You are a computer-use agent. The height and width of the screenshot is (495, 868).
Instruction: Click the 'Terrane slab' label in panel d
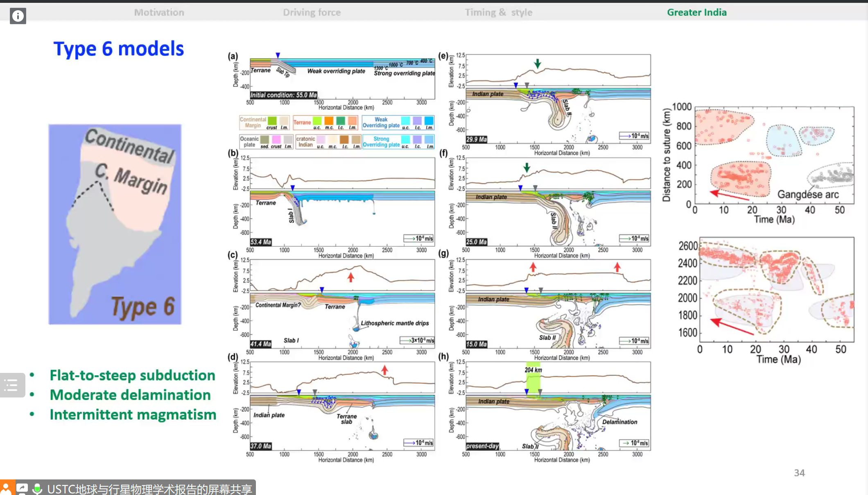pyautogui.click(x=346, y=419)
